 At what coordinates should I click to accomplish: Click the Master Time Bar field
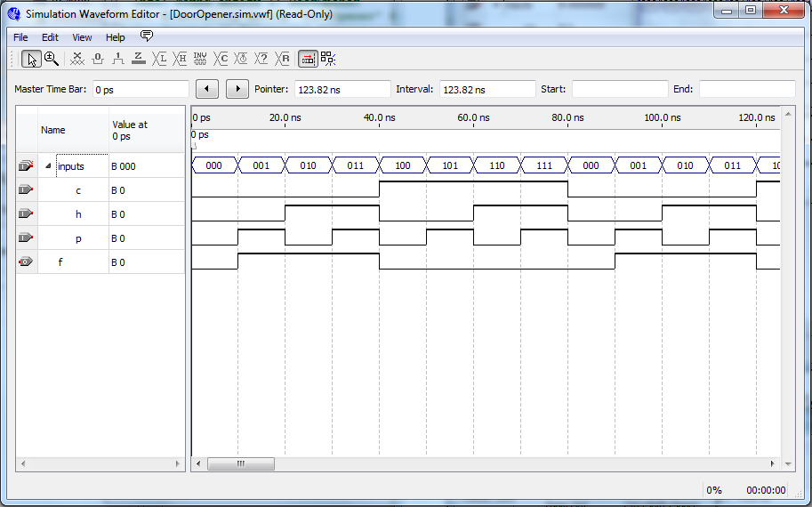141,89
